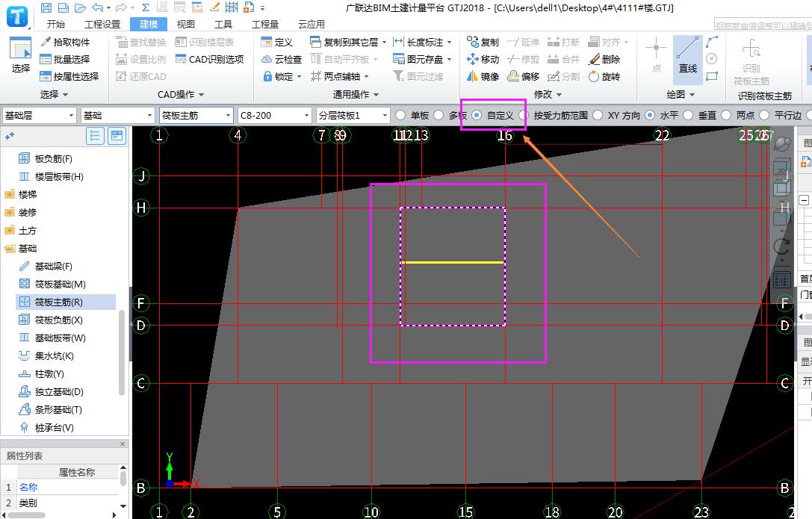Select the 两点 radio button
The image size is (812, 519).
pos(726,115)
